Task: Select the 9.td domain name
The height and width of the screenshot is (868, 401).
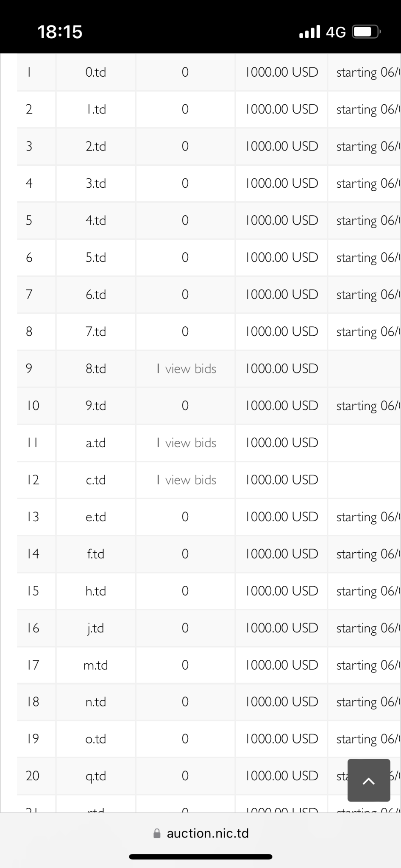Action: click(x=96, y=406)
